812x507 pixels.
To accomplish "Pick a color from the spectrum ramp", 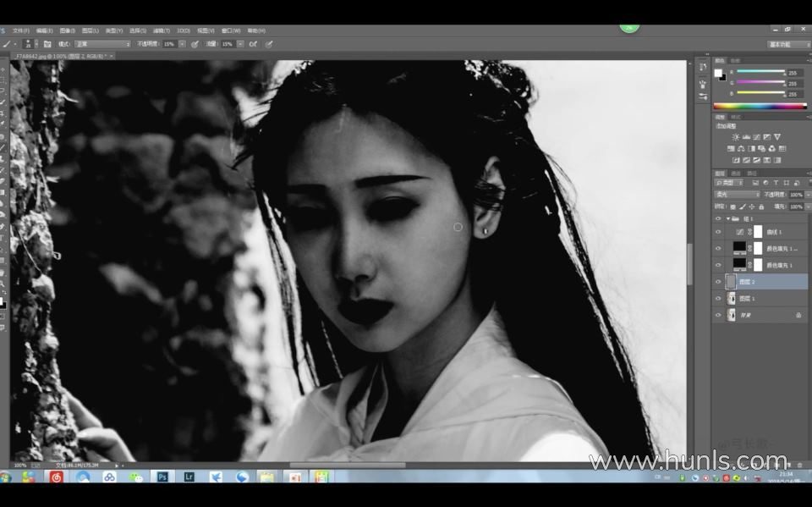I will 760,107.
